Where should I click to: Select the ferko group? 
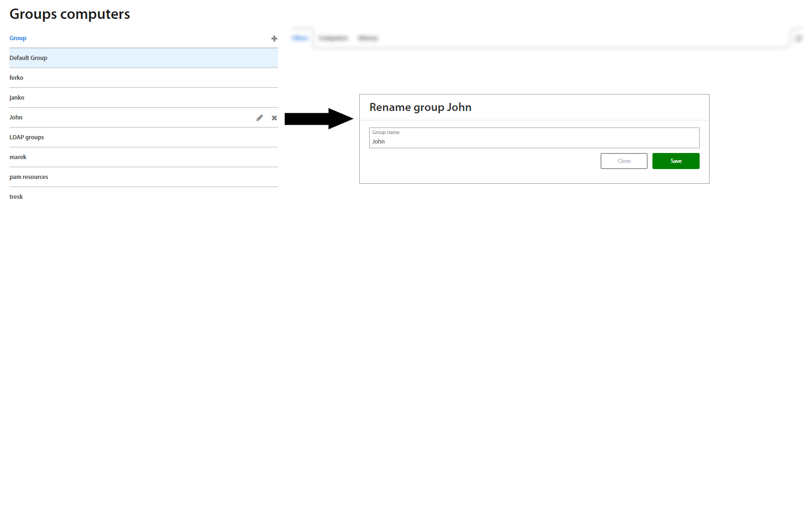pos(17,78)
